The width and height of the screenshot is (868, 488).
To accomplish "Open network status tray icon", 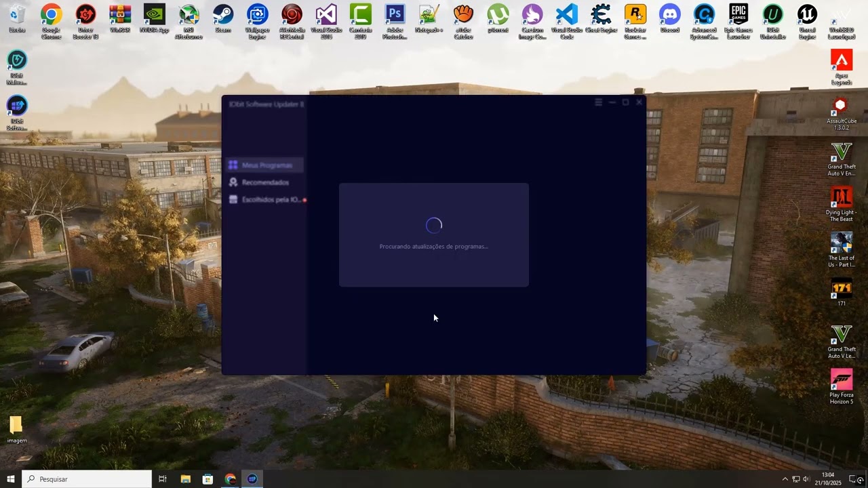I will [x=796, y=479].
